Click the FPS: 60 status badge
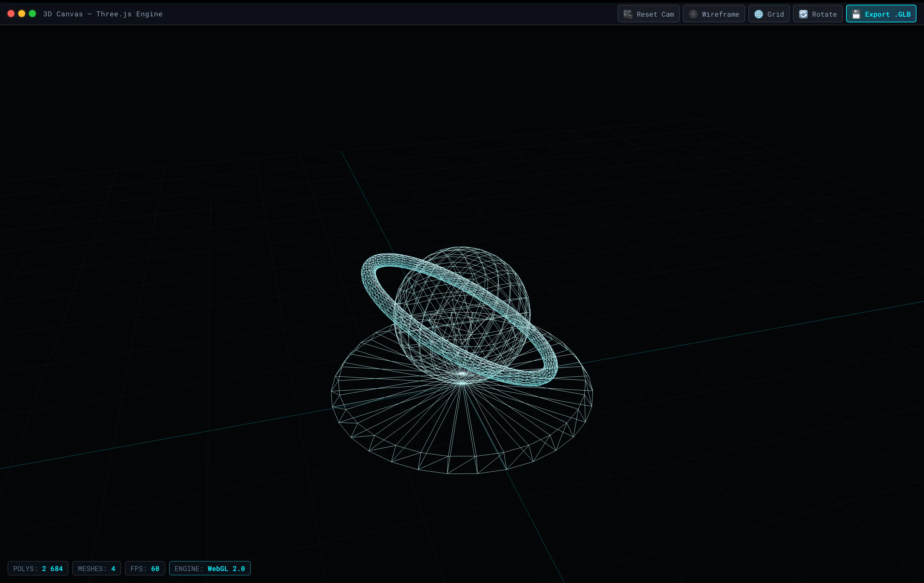The width and height of the screenshot is (924, 583). coord(145,569)
